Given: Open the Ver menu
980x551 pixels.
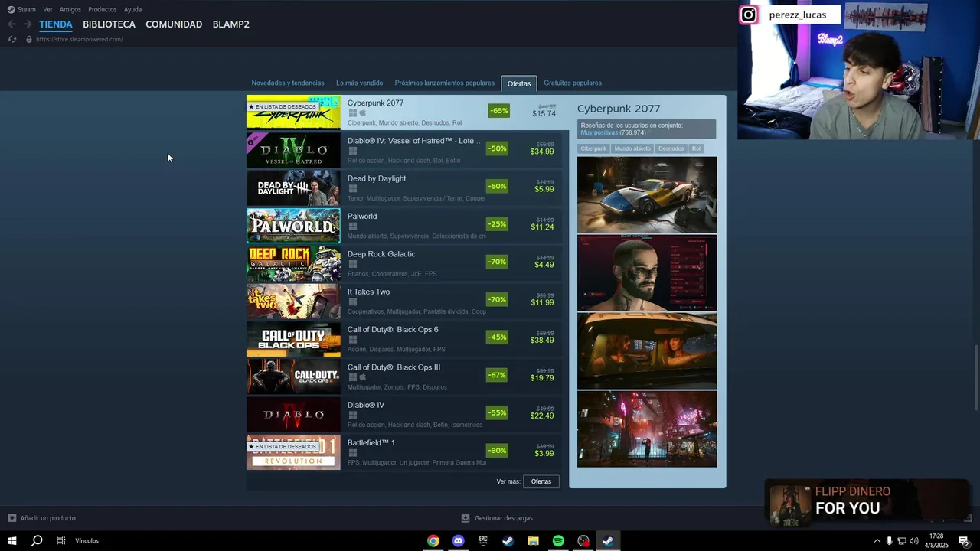Looking at the screenshot, I should (x=47, y=9).
